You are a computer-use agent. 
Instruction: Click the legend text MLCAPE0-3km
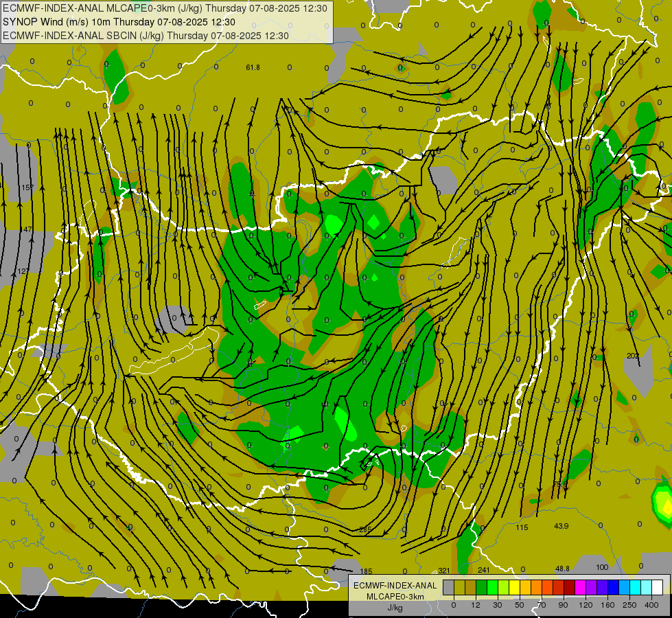point(395,597)
